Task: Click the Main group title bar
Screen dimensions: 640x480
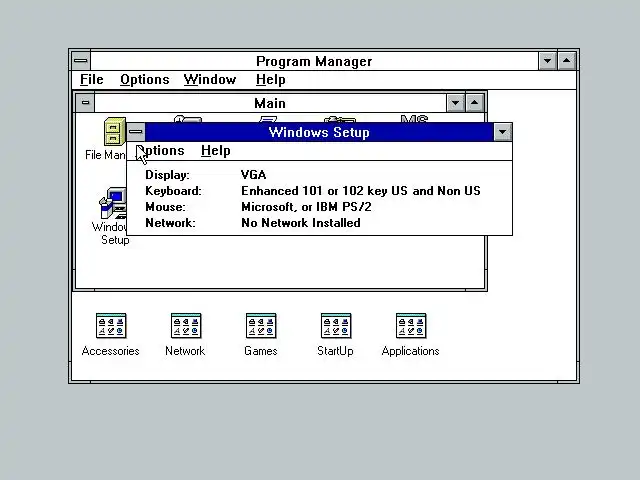Action: click(270, 102)
